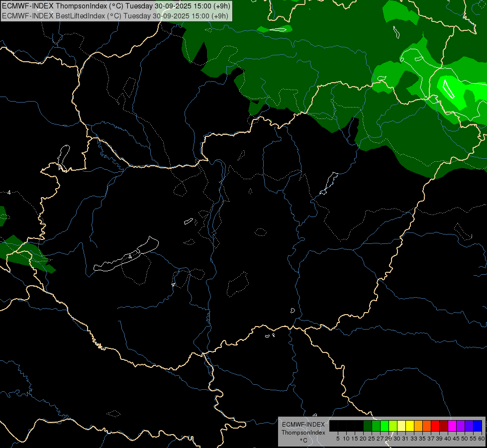The width and height of the screenshot is (487, 448).
Task: Click the °C unit label in the legend
Action: coord(303,441)
